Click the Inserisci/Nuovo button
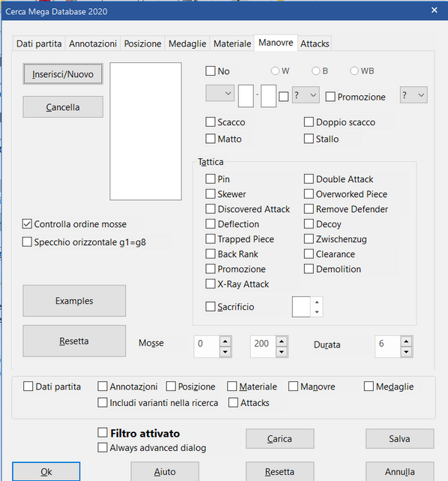Viewport: 448px width, 481px height. (x=63, y=74)
